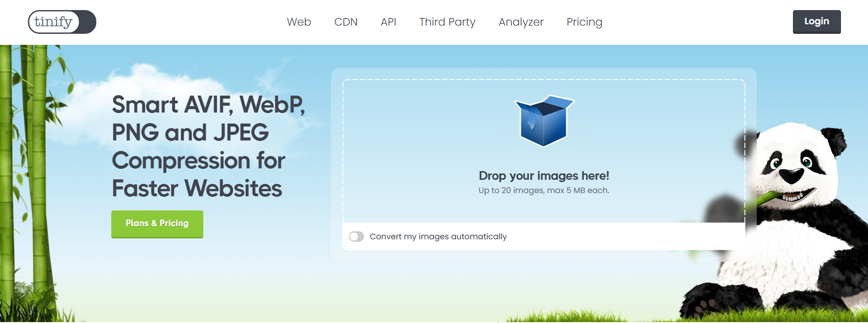Viewport: 868px width, 323px height.
Task: Click the white cloud behind the headline
Action: pyautogui.click(x=151, y=92)
